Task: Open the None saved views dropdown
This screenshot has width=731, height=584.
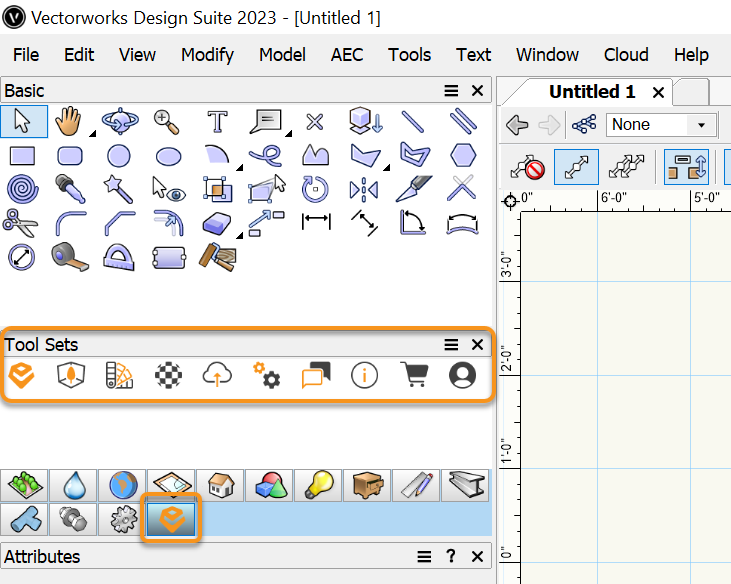Action: coord(661,125)
